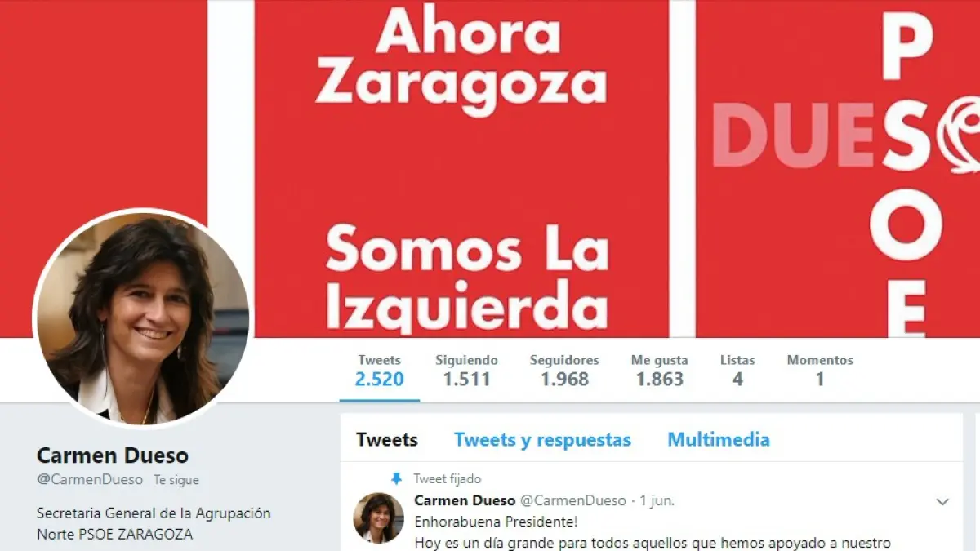Expand the pinned tweet options chevron

click(942, 502)
